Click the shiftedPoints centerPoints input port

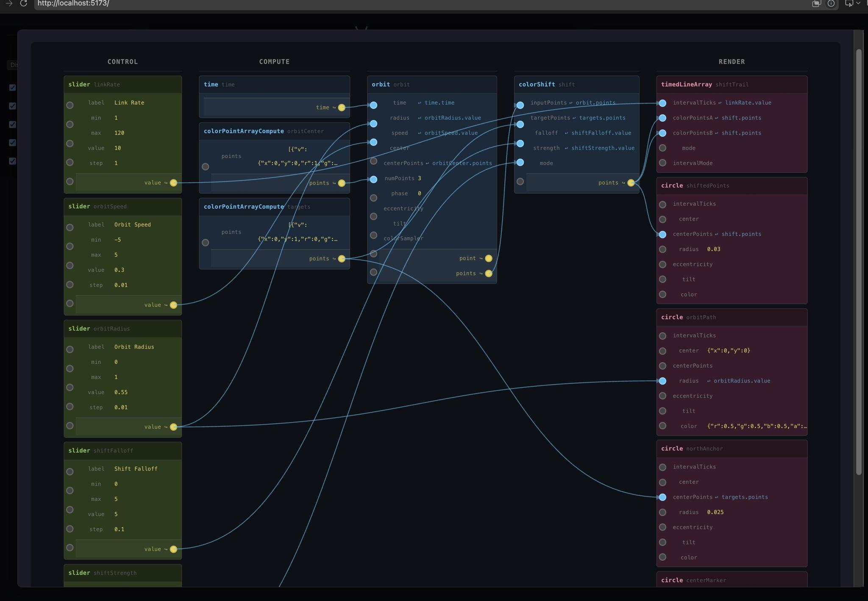point(662,234)
